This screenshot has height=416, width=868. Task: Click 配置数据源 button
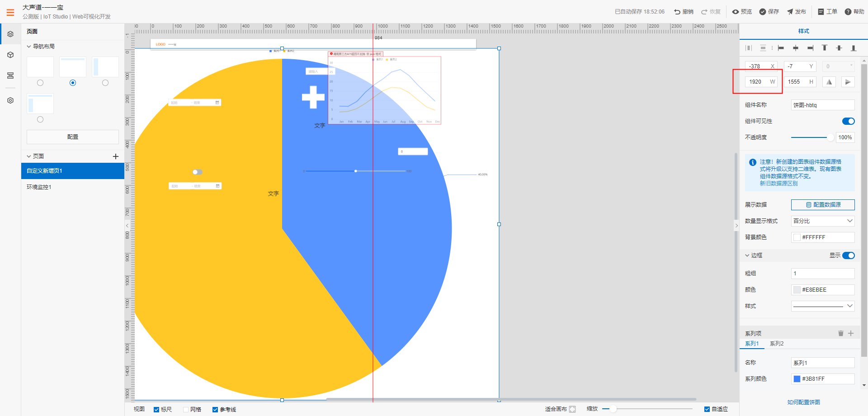[x=823, y=205]
